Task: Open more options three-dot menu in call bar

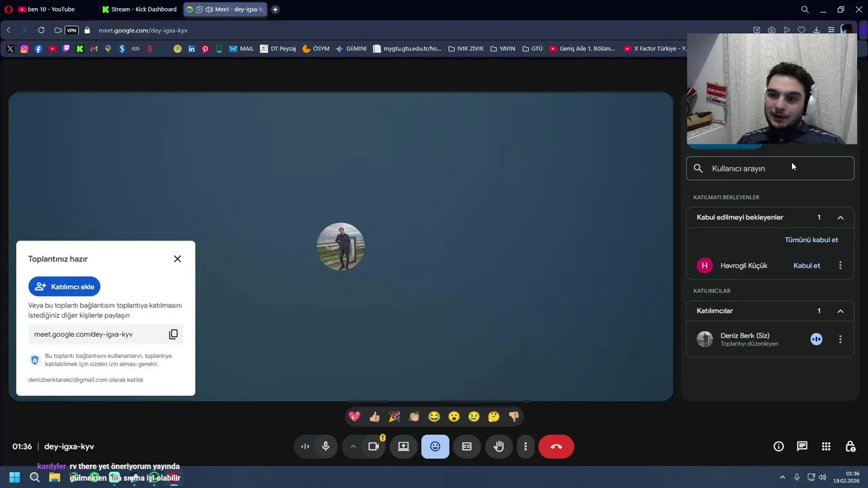Action: pyautogui.click(x=526, y=447)
